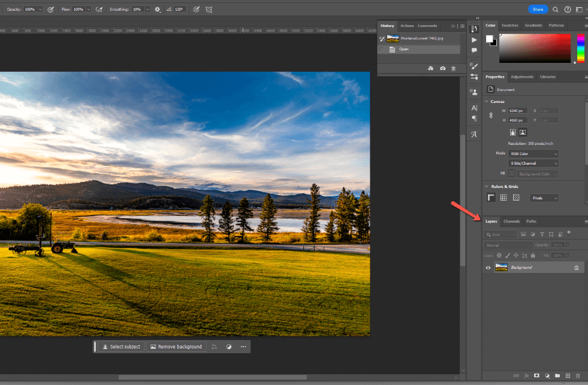Toggle landscape canvas orientation button
The image size is (588, 385).
523,132
